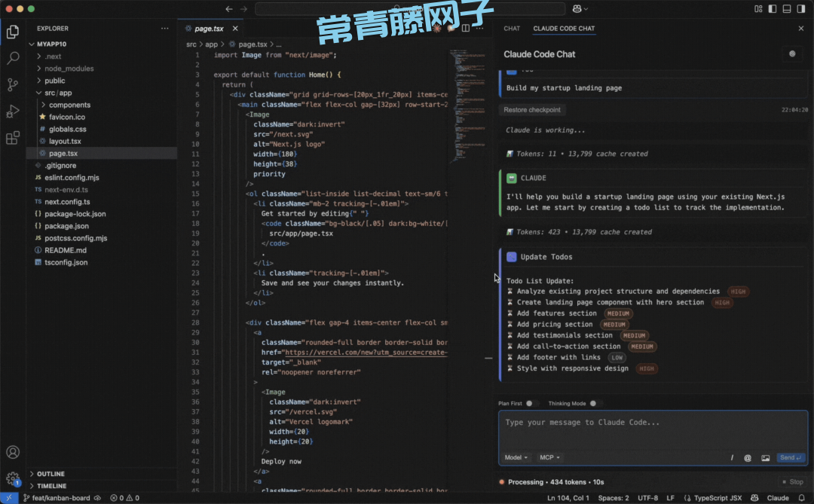Image resolution: width=814 pixels, height=504 pixels.
Task: Open the MCP dropdown
Action: point(549,457)
